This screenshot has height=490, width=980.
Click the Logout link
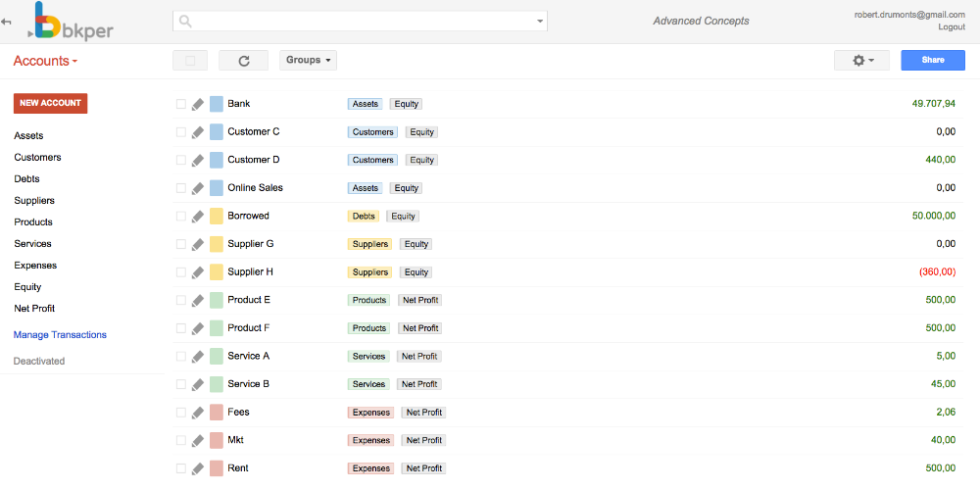tap(952, 26)
